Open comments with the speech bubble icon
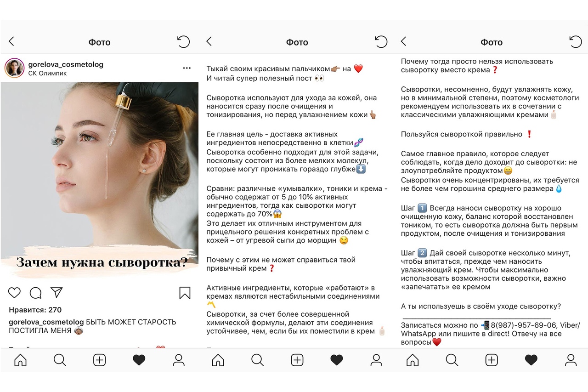 [x=35, y=293]
